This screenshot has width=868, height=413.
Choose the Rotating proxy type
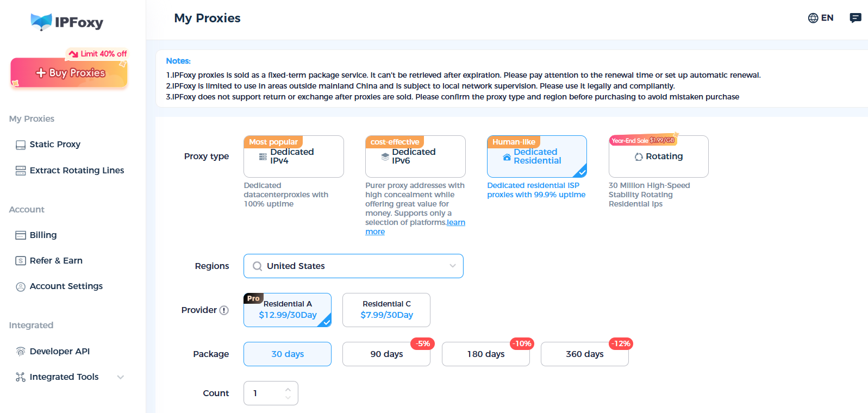point(658,157)
